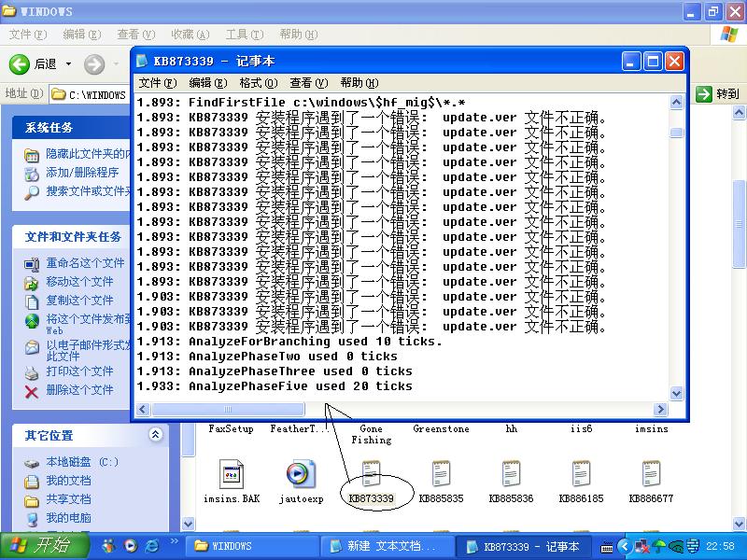Viewport: 747px width, 560px height.
Task: Click the Notepad vertical scrollbar down arrow
Action: [x=676, y=393]
